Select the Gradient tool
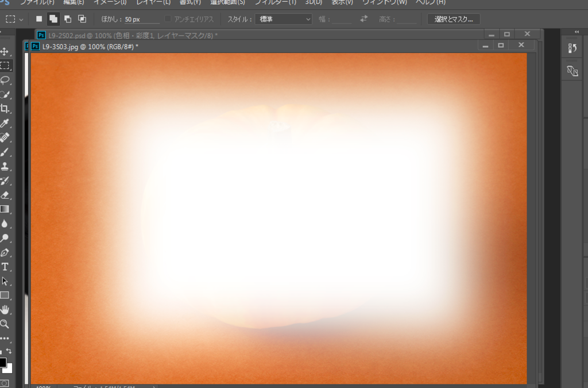 pyautogui.click(x=5, y=209)
